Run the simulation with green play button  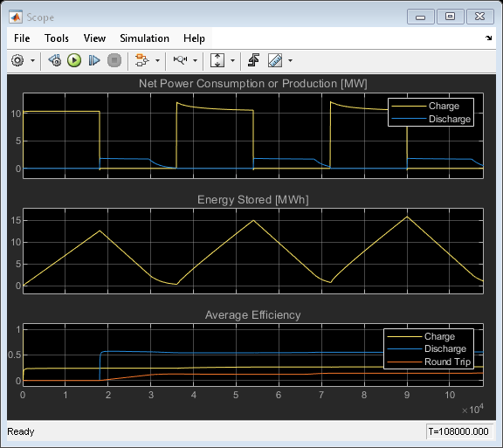74,60
